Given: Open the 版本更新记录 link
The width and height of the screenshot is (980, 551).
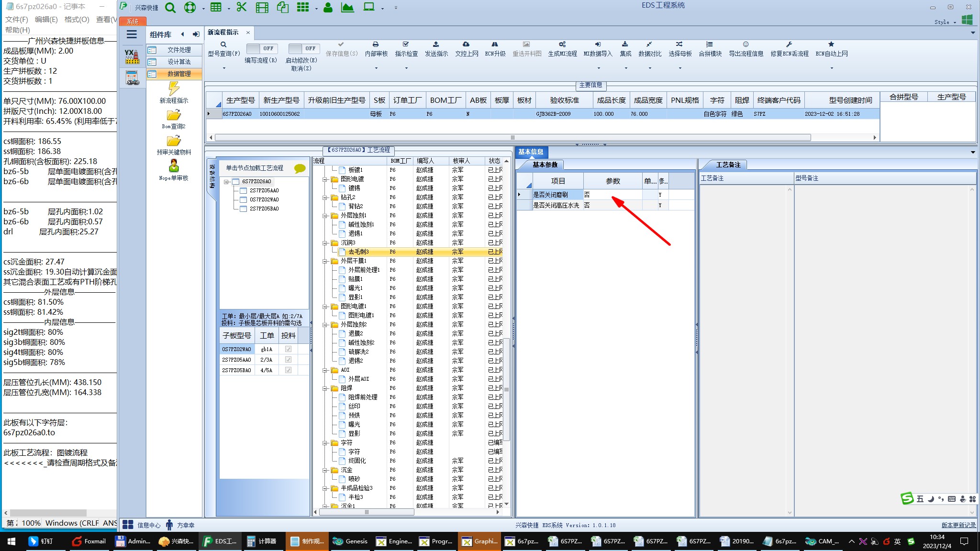Looking at the screenshot, I should 958,525.
